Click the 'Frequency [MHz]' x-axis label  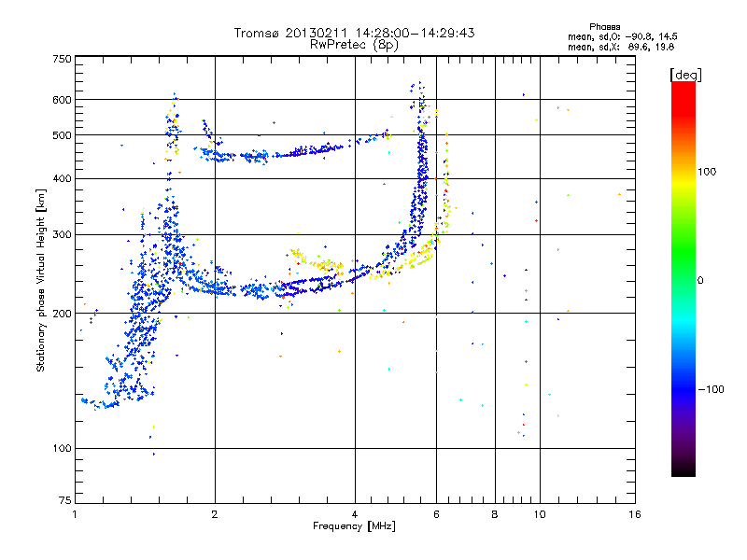pyautogui.click(x=354, y=526)
